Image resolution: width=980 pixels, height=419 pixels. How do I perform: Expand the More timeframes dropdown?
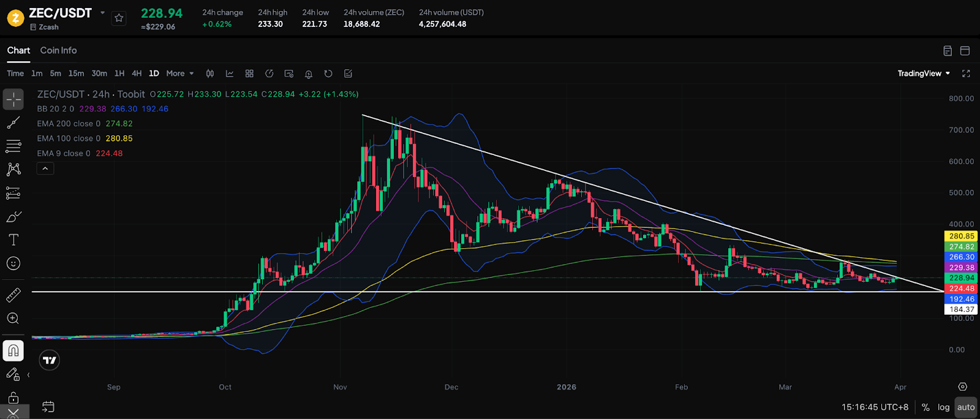point(179,74)
